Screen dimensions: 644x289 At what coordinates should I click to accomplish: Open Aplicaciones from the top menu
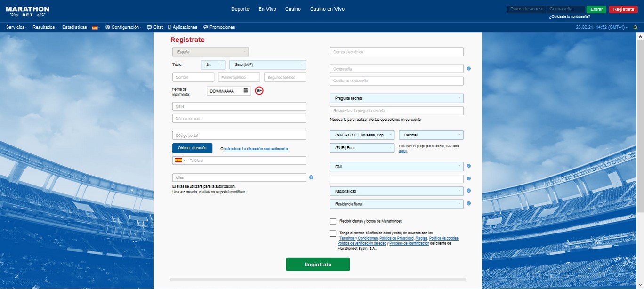coord(183,27)
